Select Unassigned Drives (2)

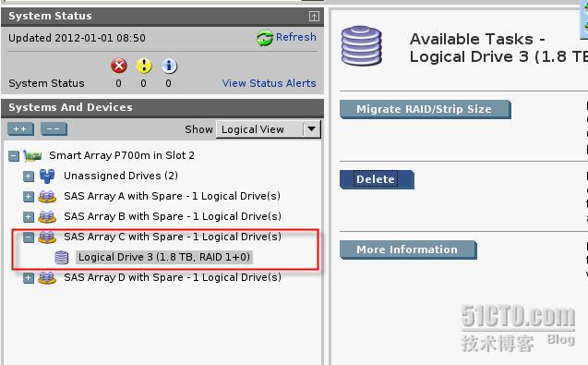pyautogui.click(x=121, y=176)
